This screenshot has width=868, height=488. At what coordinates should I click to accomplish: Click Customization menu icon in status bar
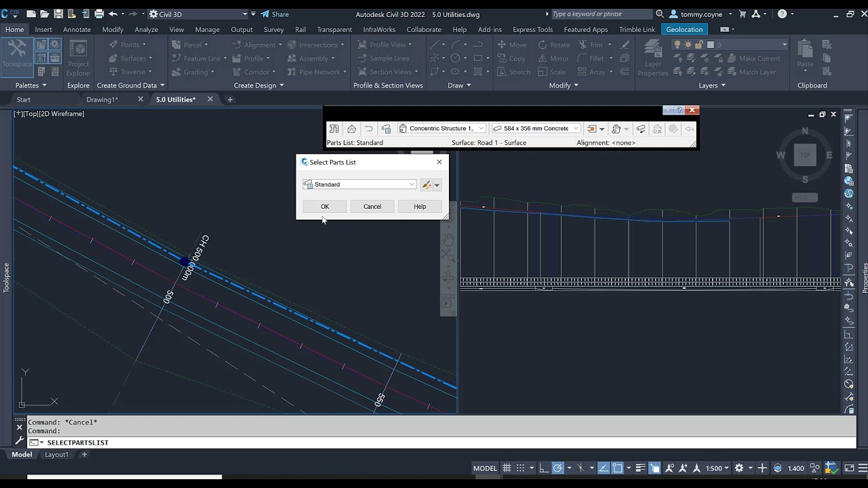pos(863,468)
